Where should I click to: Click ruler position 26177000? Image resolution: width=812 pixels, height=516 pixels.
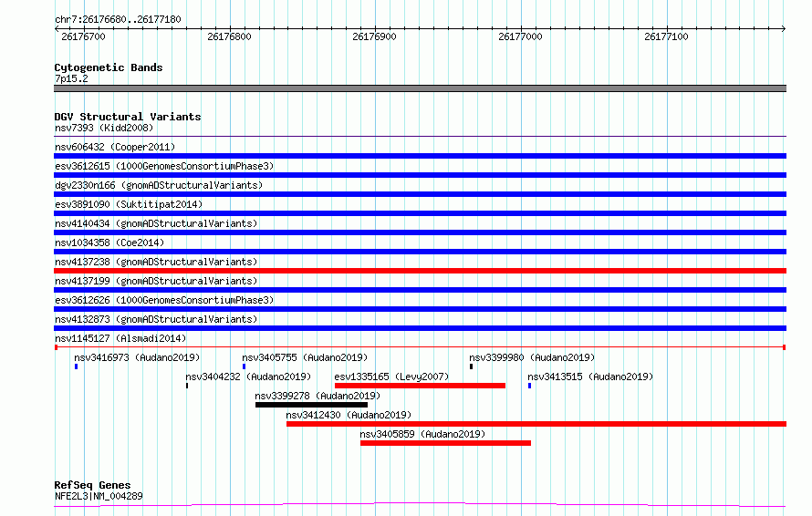520,36
